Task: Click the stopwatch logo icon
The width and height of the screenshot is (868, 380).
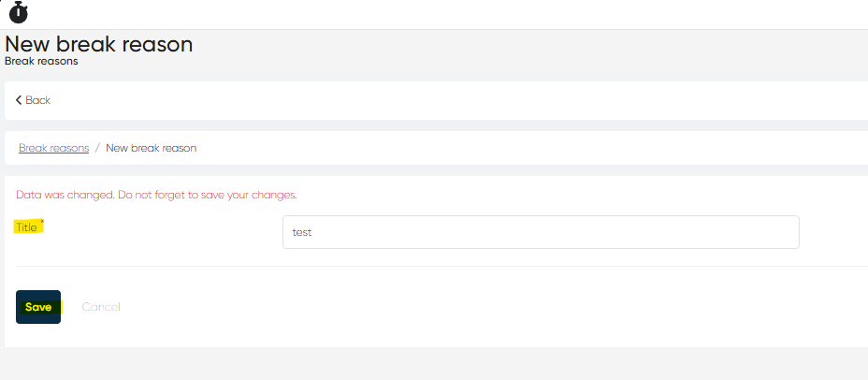Action: pos(18,12)
